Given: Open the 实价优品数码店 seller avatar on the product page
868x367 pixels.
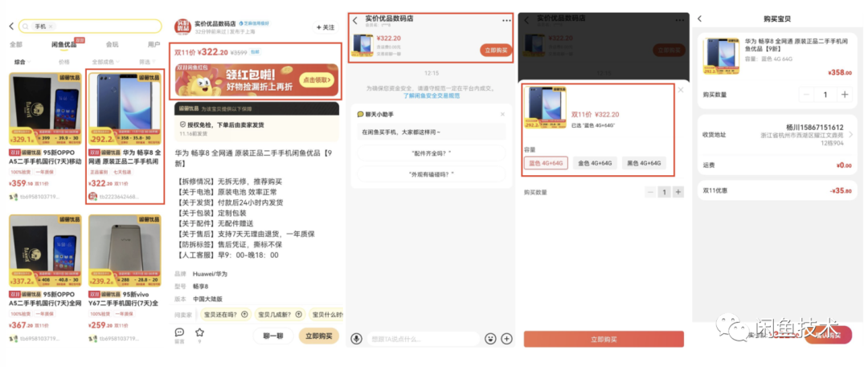Looking at the screenshot, I should tap(182, 27).
